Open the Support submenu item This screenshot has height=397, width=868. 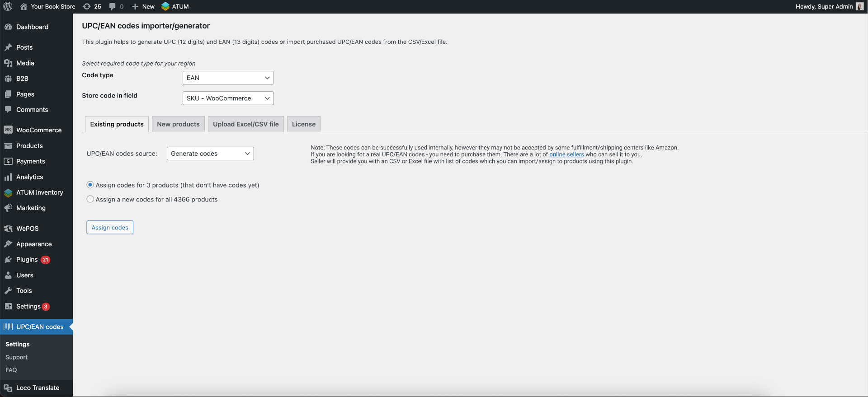click(17, 357)
